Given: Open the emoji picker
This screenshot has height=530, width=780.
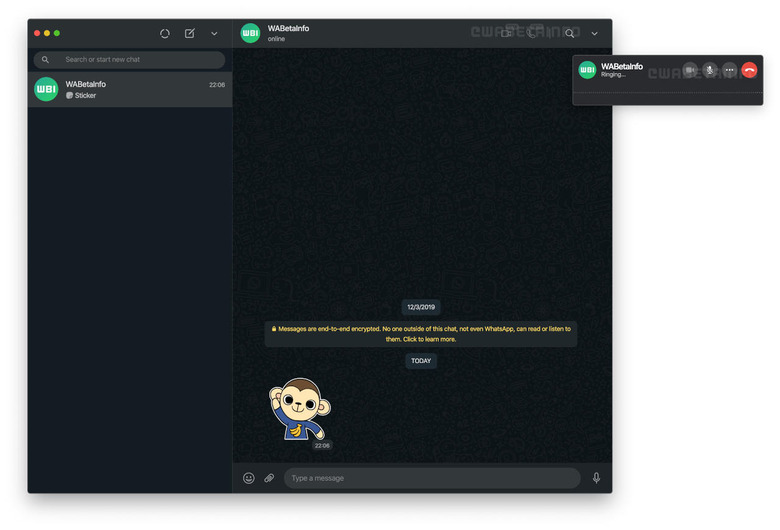Looking at the screenshot, I should point(249,478).
